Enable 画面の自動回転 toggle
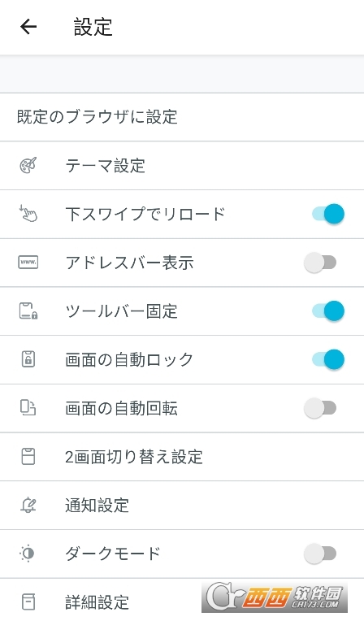364x621 pixels. point(320,408)
